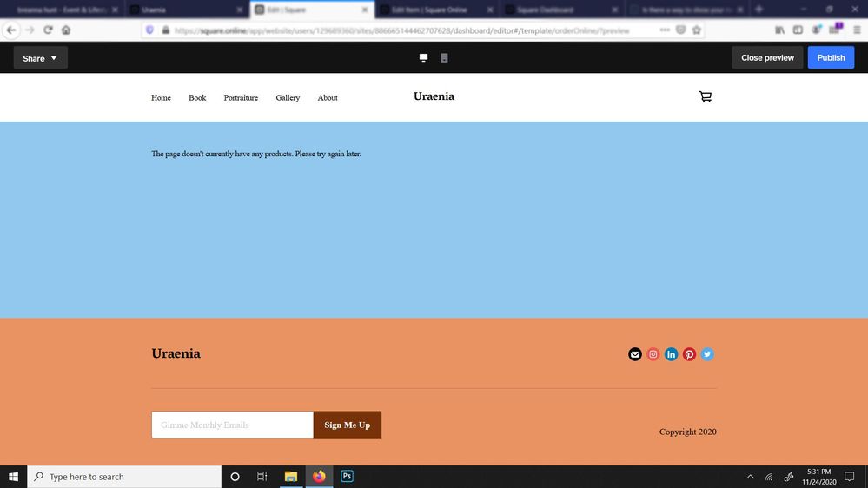This screenshot has width=868, height=488.
Task: Expand the Share dropdown
Action: pyautogui.click(x=40, y=58)
